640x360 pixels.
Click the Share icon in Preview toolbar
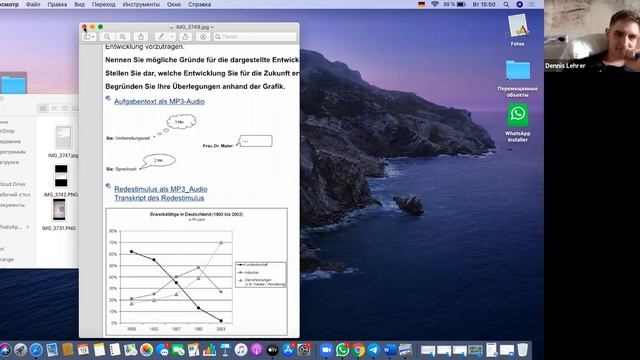pyautogui.click(x=141, y=37)
